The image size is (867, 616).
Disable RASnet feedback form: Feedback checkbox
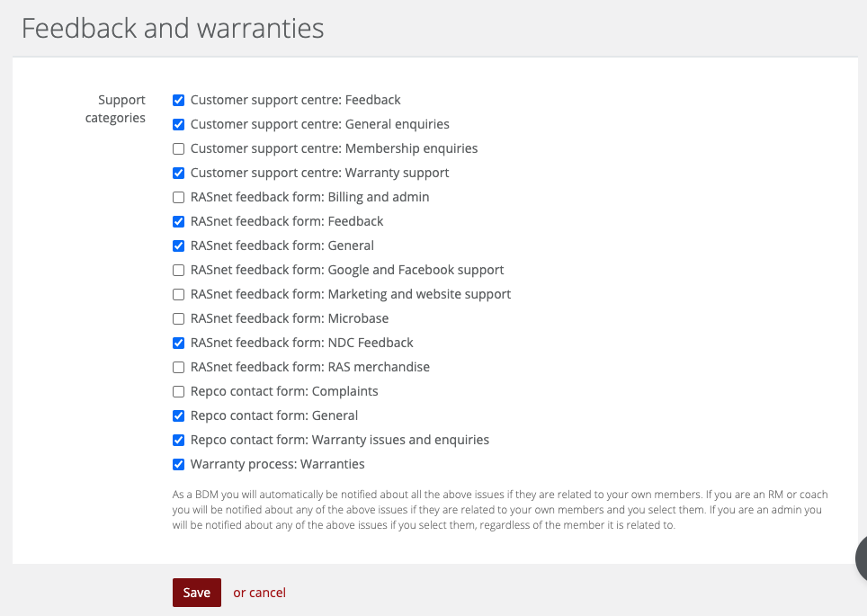coord(178,222)
